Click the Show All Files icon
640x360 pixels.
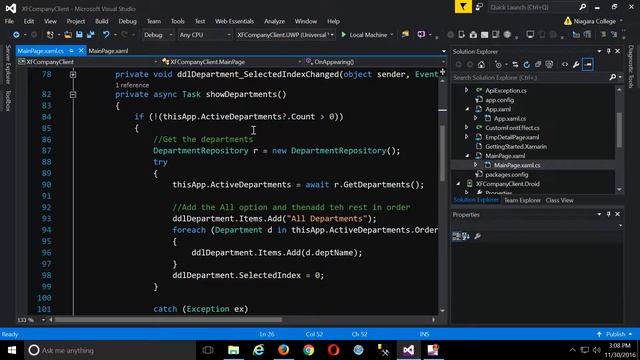tap(549, 64)
